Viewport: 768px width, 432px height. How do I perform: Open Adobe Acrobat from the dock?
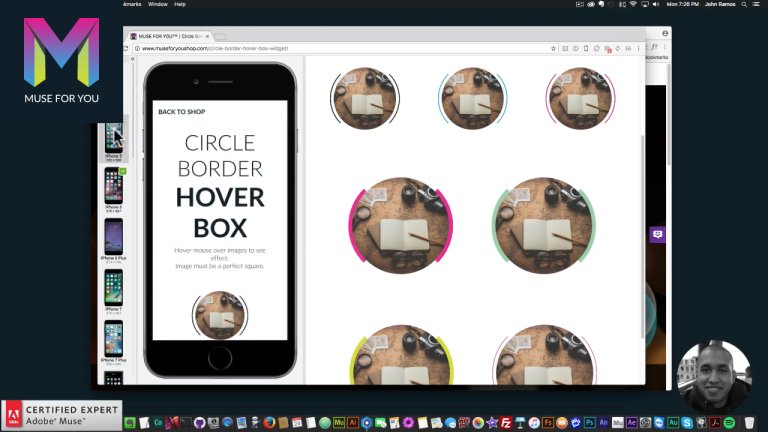(x=715, y=423)
